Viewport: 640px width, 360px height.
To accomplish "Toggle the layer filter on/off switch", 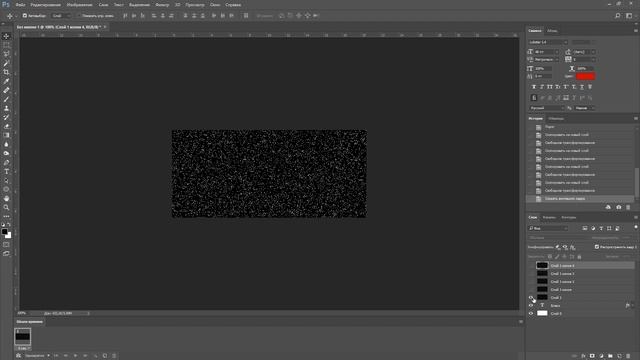I will (x=636, y=227).
